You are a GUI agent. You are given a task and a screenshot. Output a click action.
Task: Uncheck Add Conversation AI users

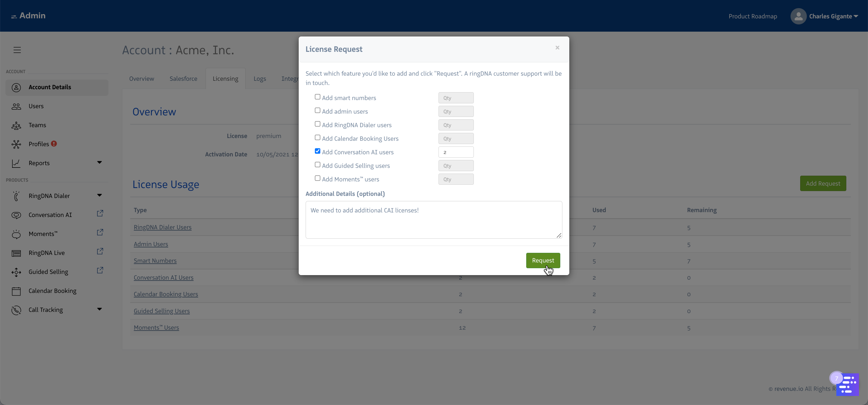pos(317,151)
